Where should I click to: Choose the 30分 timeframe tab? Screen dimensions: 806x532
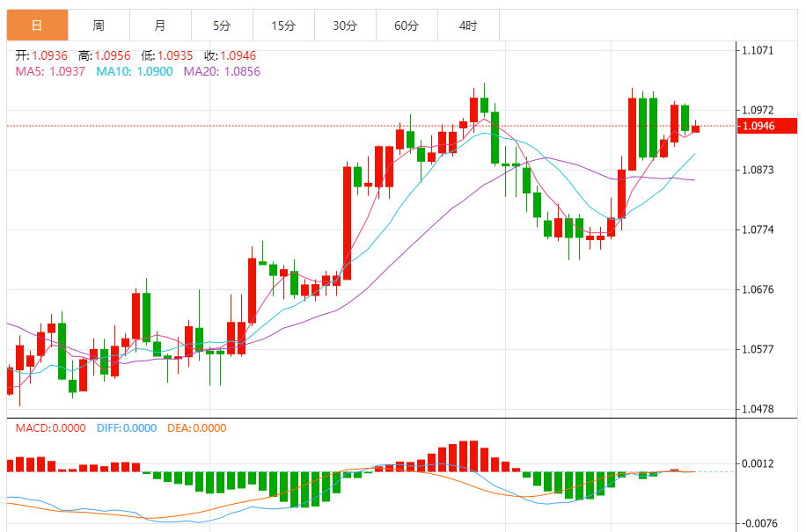345,26
